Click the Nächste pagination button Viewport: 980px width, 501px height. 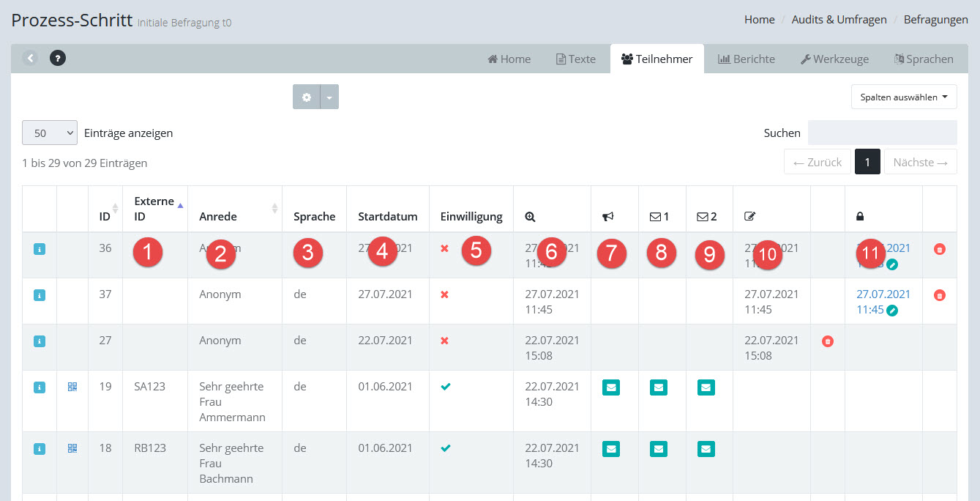click(x=920, y=162)
